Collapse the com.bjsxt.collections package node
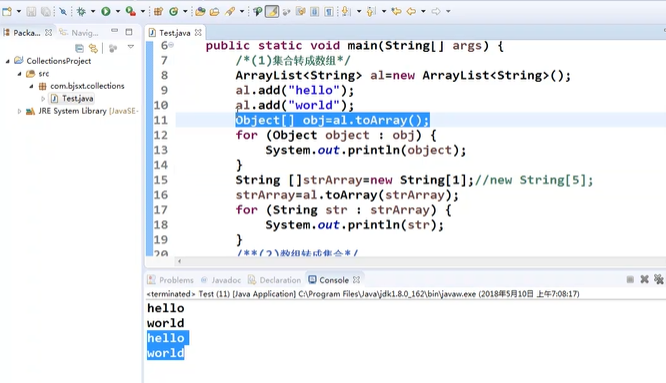This screenshot has height=383, width=666. tap(31, 86)
